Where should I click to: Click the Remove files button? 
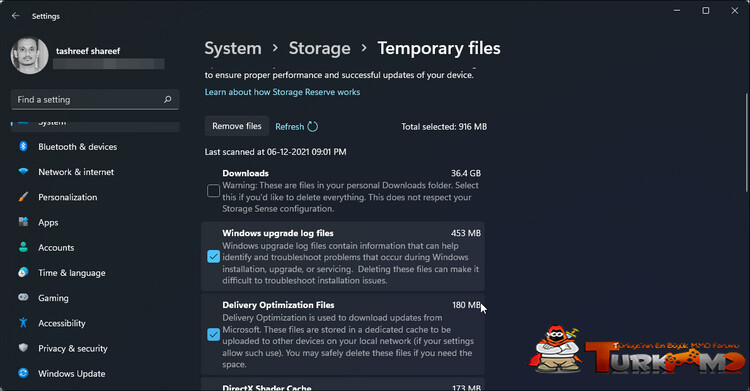point(237,126)
